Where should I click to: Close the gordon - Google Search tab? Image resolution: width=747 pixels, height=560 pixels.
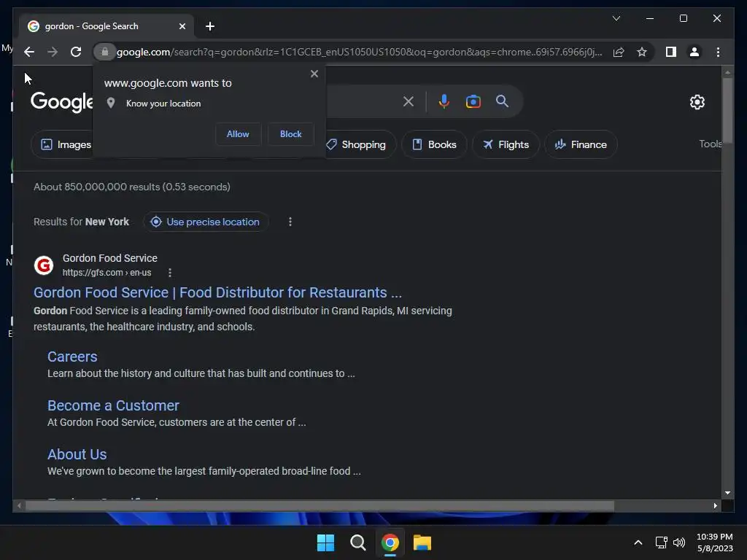(182, 26)
